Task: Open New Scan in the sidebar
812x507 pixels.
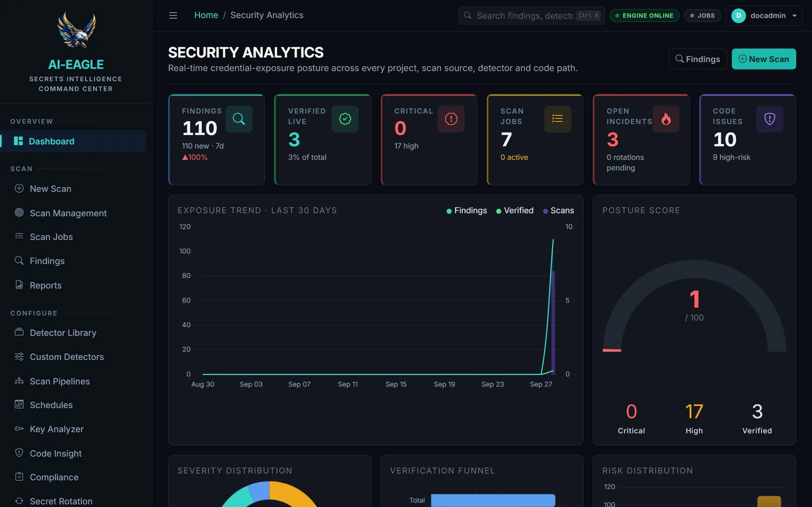Action: pos(73,188)
